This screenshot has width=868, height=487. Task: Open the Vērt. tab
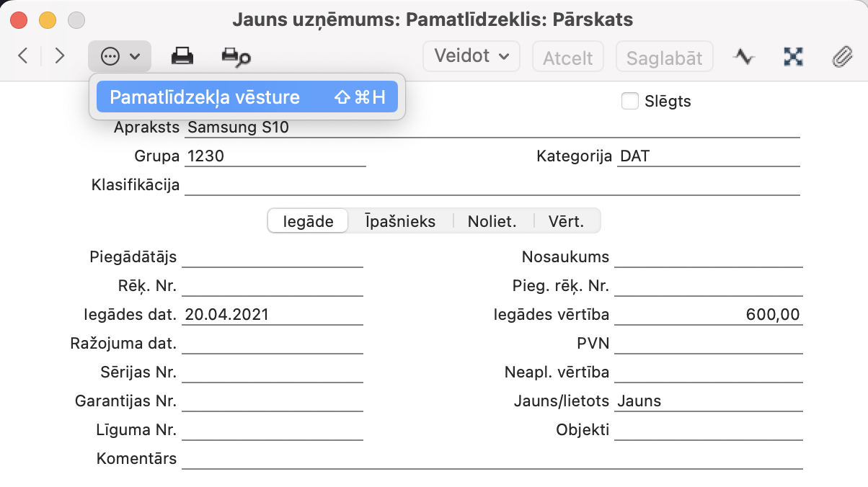click(566, 221)
